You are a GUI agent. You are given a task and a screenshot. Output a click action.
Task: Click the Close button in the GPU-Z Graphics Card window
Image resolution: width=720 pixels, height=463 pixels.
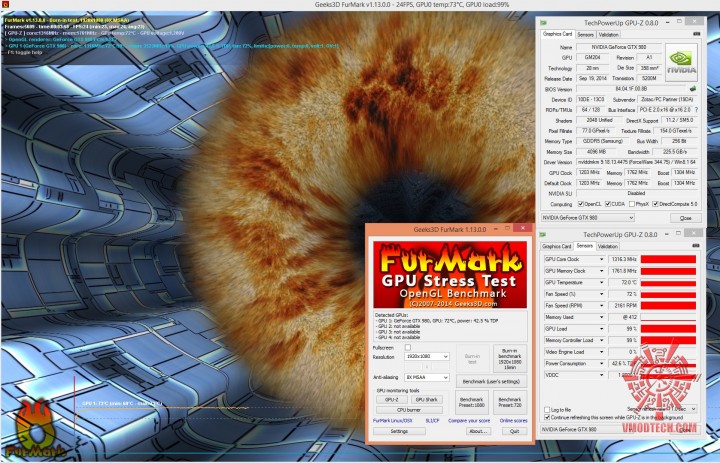[x=686, y=218]
